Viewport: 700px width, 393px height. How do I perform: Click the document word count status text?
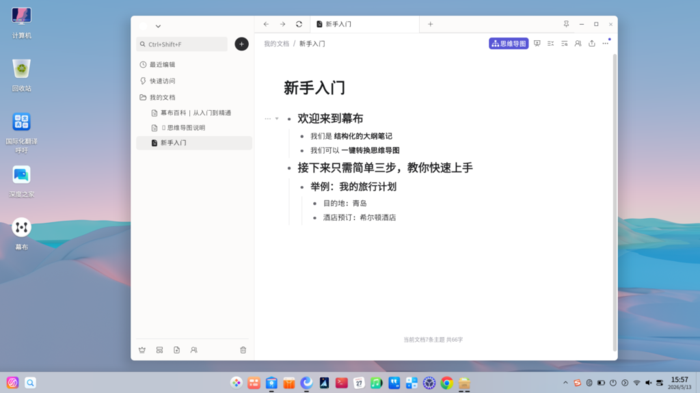[x=433, y=340]
